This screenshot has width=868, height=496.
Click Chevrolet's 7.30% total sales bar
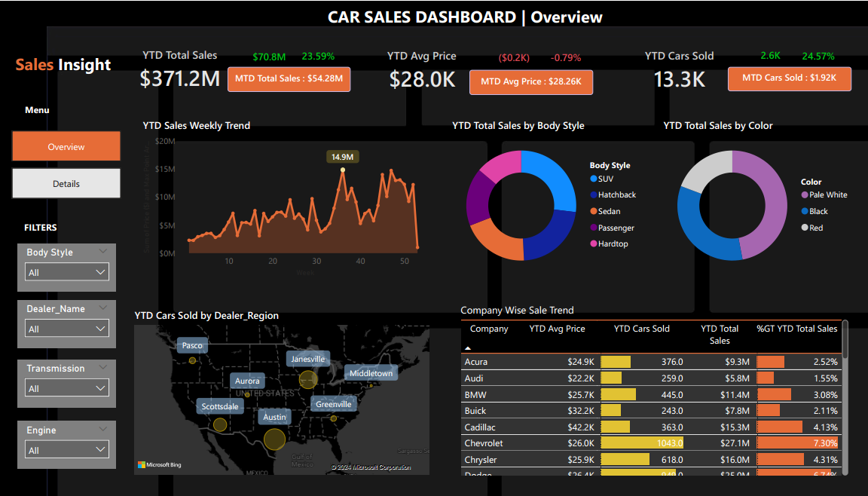pos(797,443)
